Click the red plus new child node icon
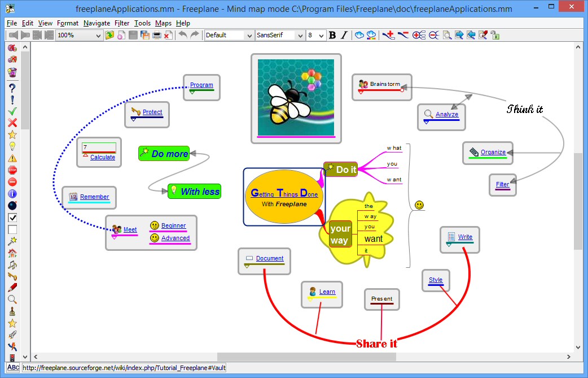Screen dimensions: 588x378 coord(388,35)
